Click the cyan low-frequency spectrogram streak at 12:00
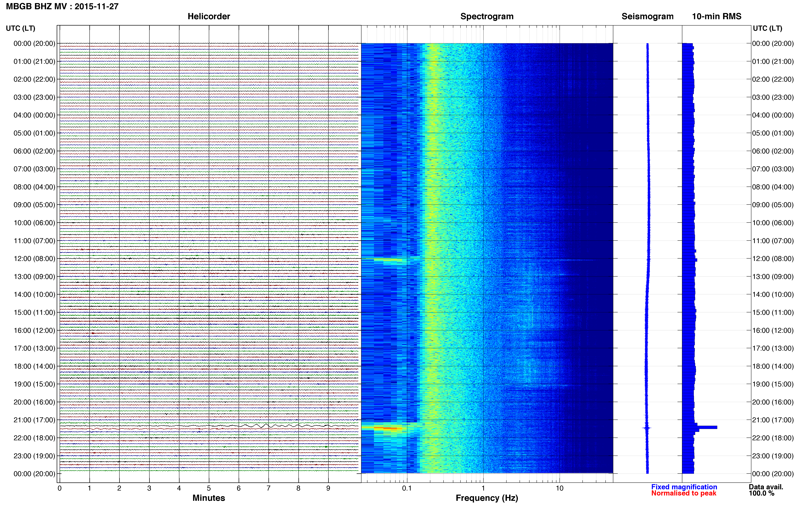This screenshot has height=508, width=812. pyautogui.click(x=388, y=259)
